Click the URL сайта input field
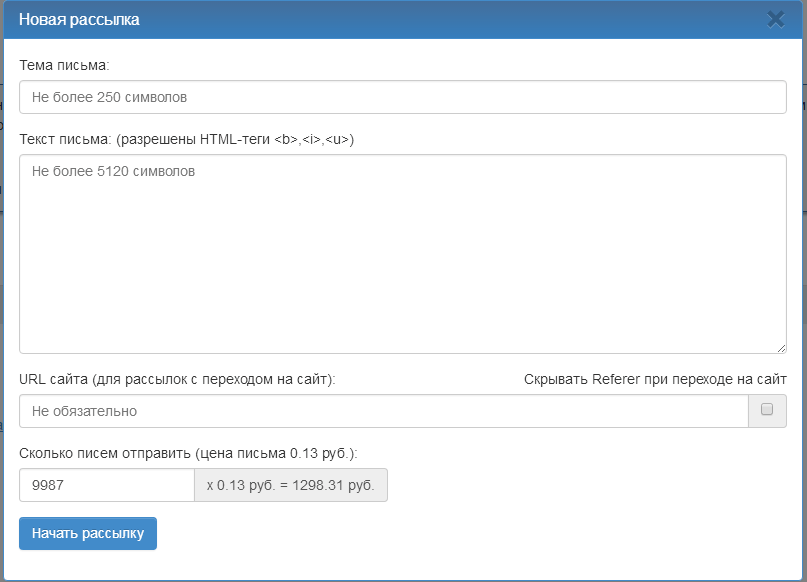This screenshot has width=807, height=582. click(x=383, y=411)
